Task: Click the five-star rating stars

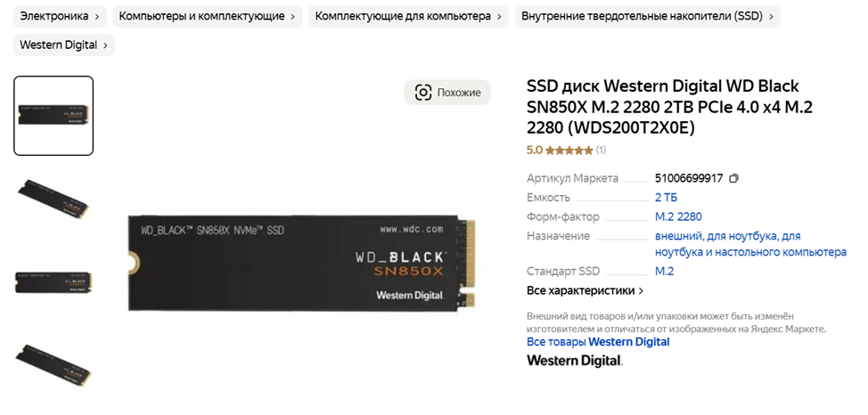Action: click(x=569, y=150)
